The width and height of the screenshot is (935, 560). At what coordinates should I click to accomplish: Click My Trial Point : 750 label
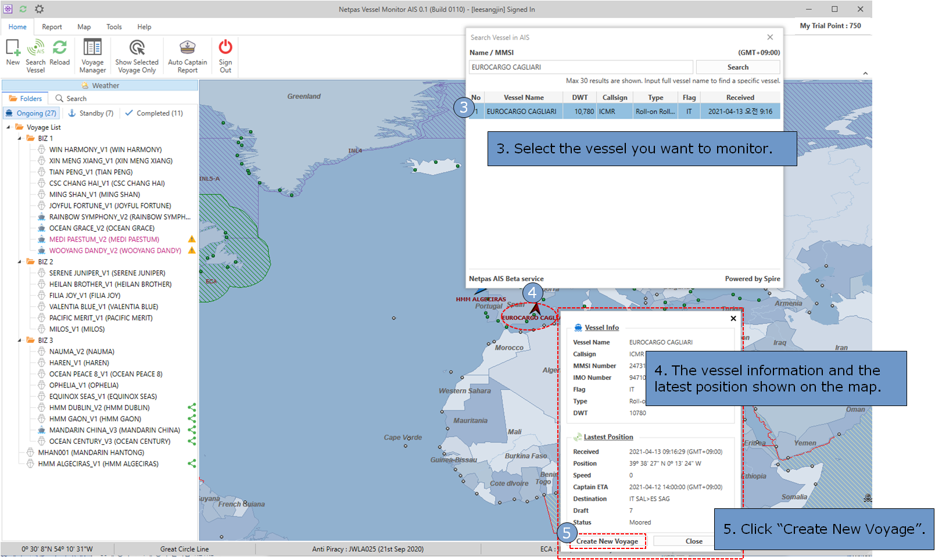tap(830, 26)
